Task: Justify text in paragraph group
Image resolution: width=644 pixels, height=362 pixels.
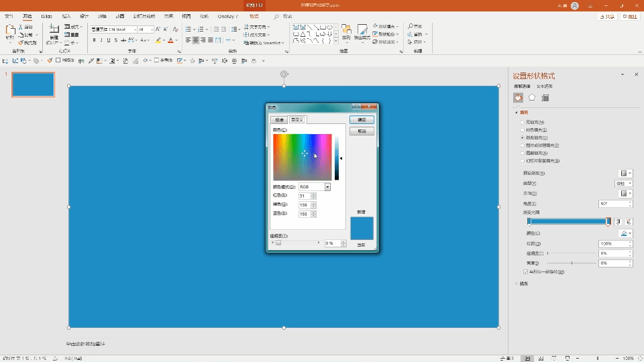Action: [210, 40]
